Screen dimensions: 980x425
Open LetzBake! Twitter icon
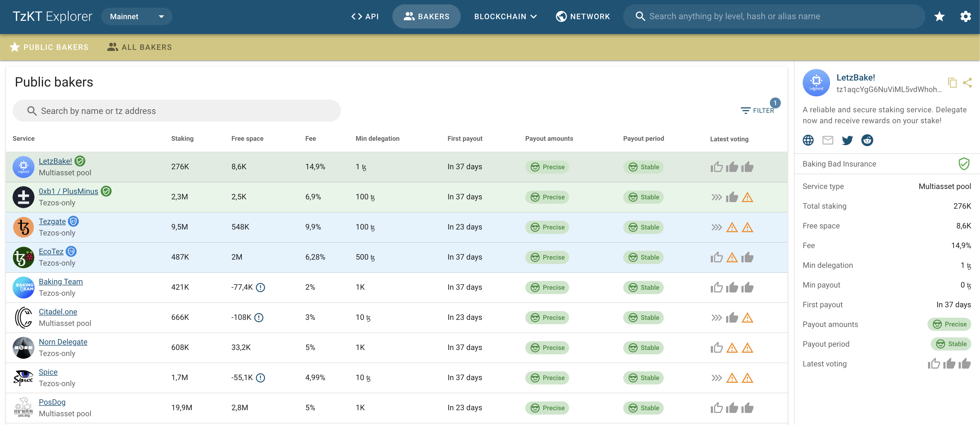[x=847, y=140]
